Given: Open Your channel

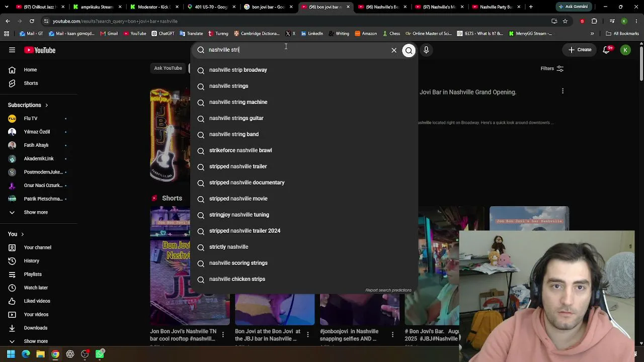Looking at the screenshot, I should 38,247.
